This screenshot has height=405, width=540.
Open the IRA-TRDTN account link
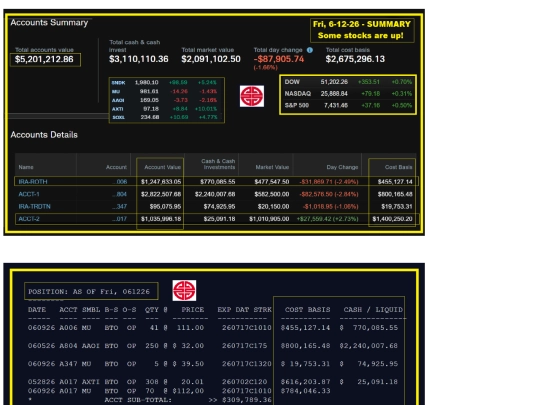pyautogui.click(x=34, y=206)
